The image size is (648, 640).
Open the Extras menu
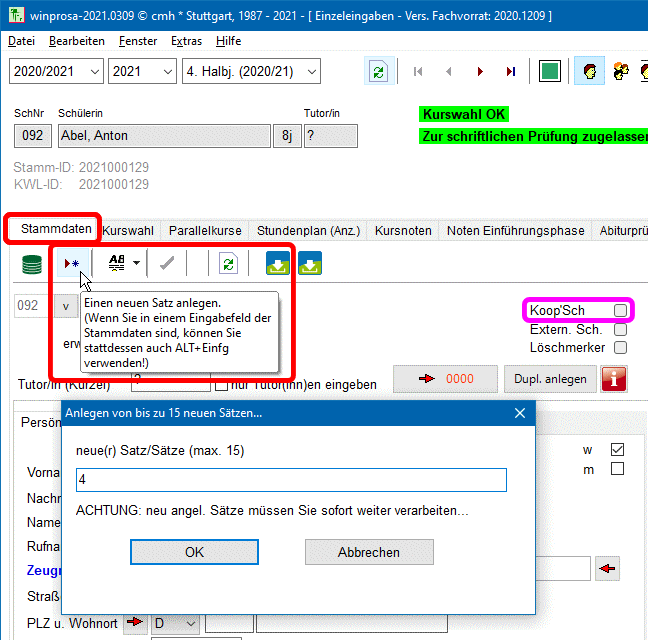pyautogui.click(x=186, y=41)
